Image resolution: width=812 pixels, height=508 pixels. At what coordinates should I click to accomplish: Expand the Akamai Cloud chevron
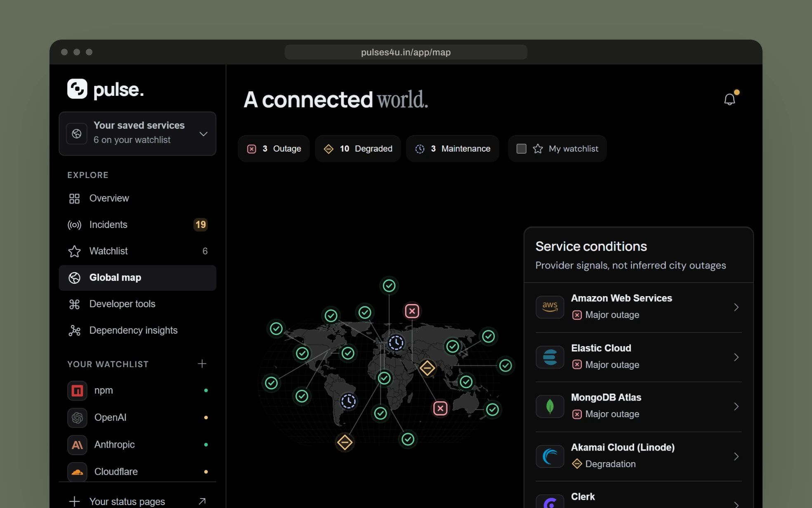point(736,456)
